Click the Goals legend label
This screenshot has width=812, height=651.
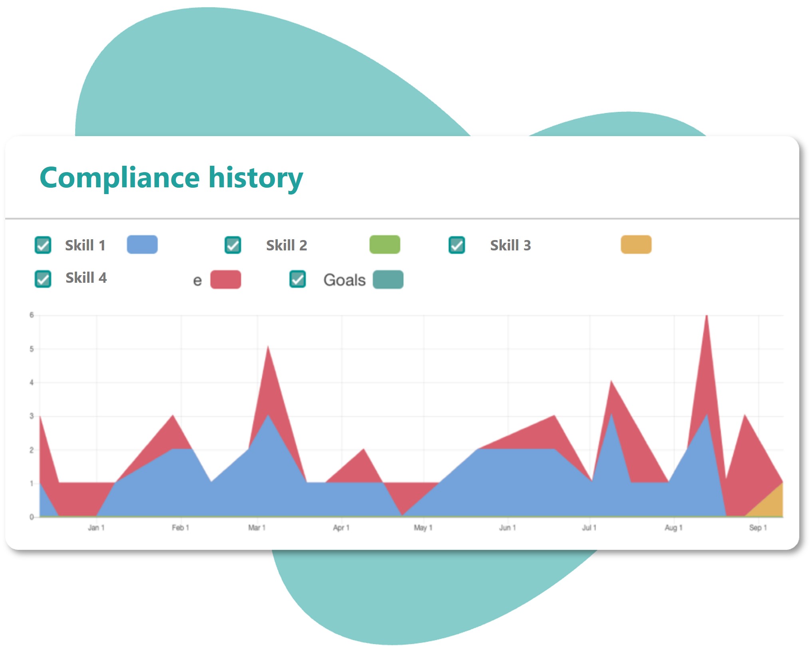click(344, 280)
